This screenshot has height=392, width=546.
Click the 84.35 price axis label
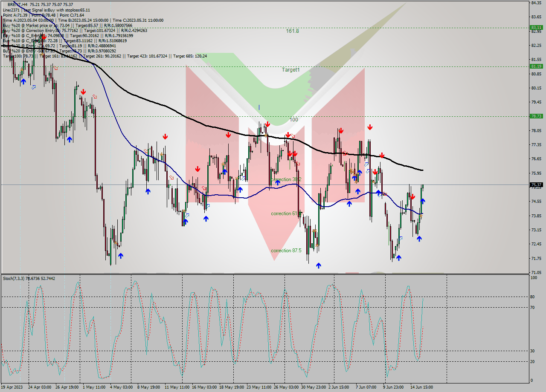coord(536,3)
